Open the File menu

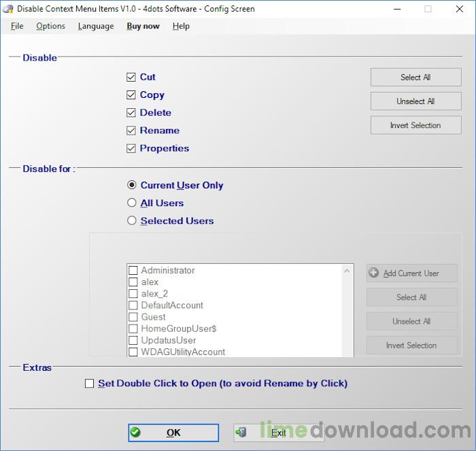point(17,26)
